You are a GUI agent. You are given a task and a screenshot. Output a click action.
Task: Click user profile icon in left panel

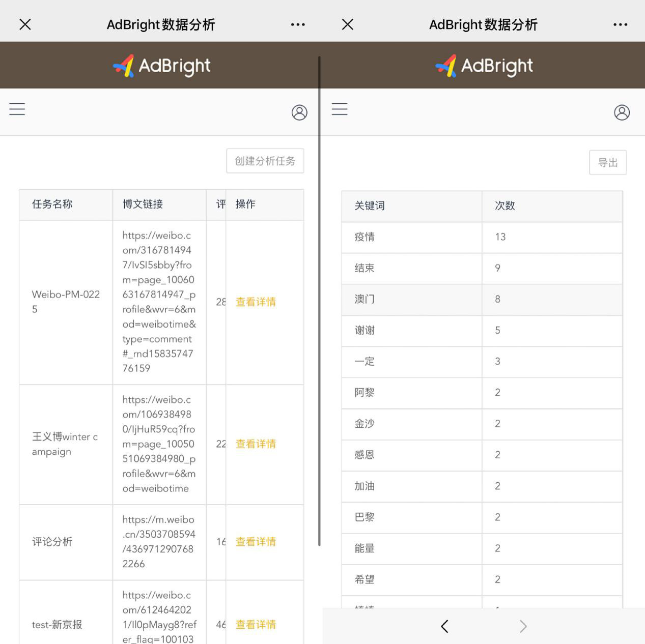click(x=299, y=112)
